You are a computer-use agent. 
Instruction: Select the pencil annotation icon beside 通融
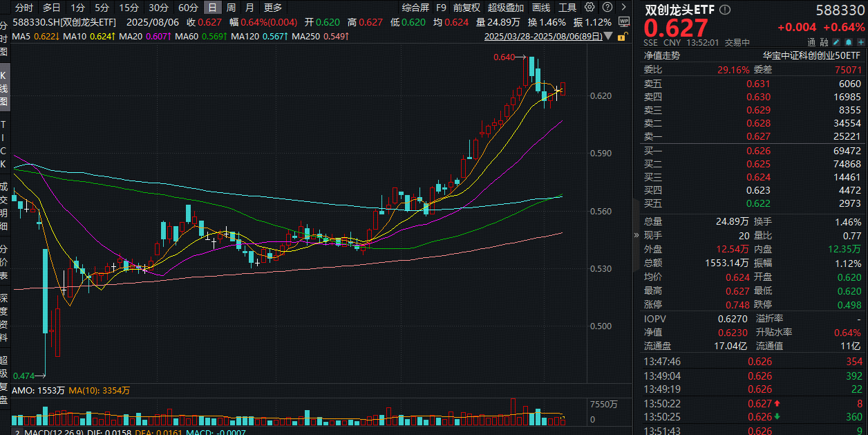[x=836, y=41]
